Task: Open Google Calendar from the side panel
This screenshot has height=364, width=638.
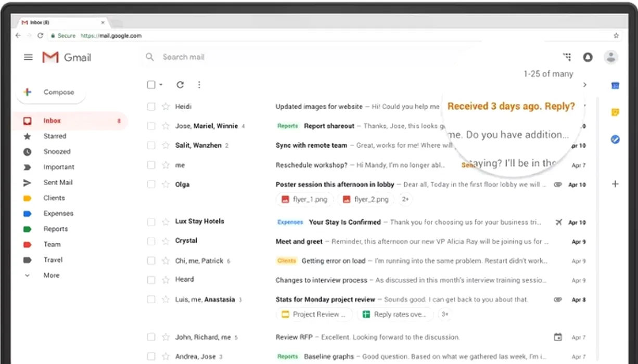Action: coord(615,86)
